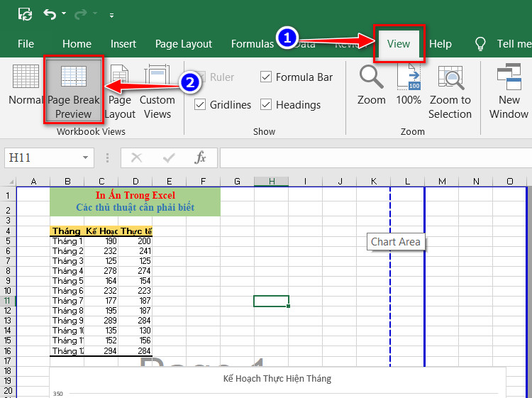The image size is (532, 398).
Task: Click Zoom to Selection
Action: tap(450, 92)
